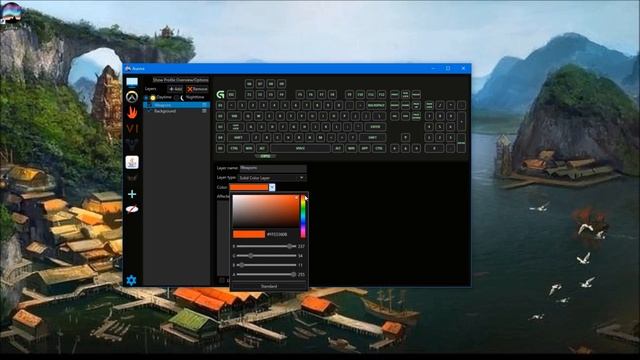Open the VI game profile icon
The height and width of the screenshot is (360, 640).
coord(132,129)
